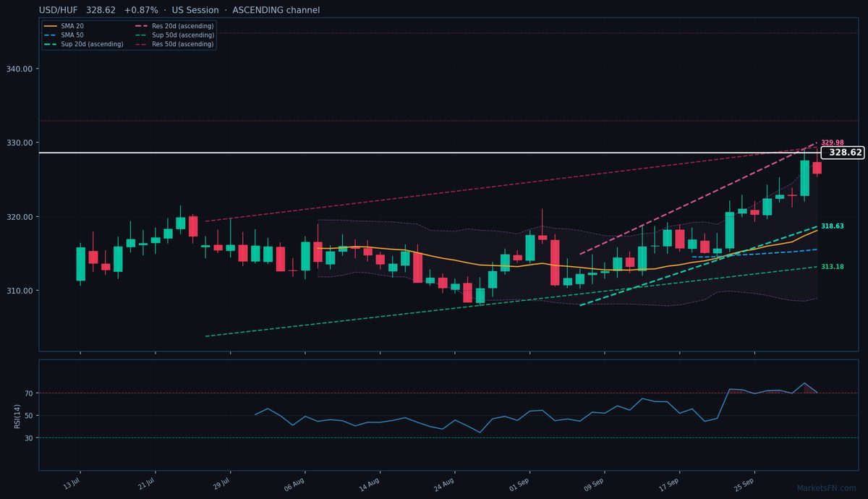
Task: Select Res 20d (ascending) in legend
Action: click(174, 26)
